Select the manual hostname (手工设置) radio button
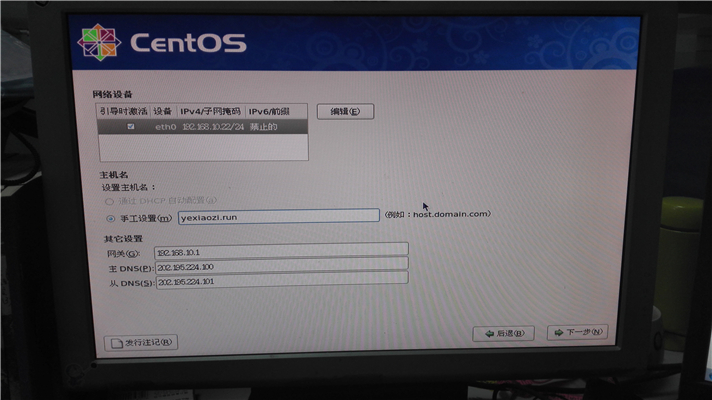Viewport: 712px width, 400px height. pyautogui.click(x=110, y=218)
